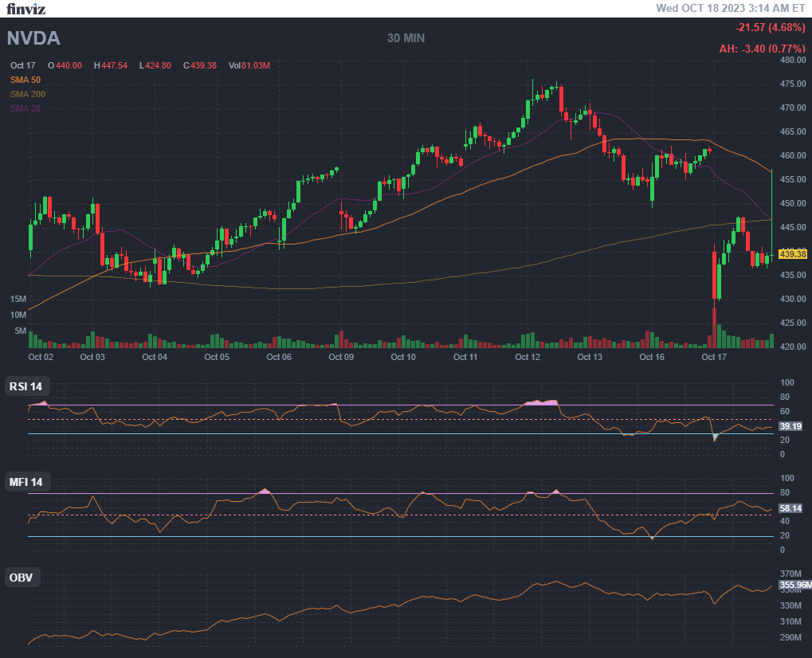
Task: Click the OBV value tag 355.96M
Action: (x=794, y=585)
